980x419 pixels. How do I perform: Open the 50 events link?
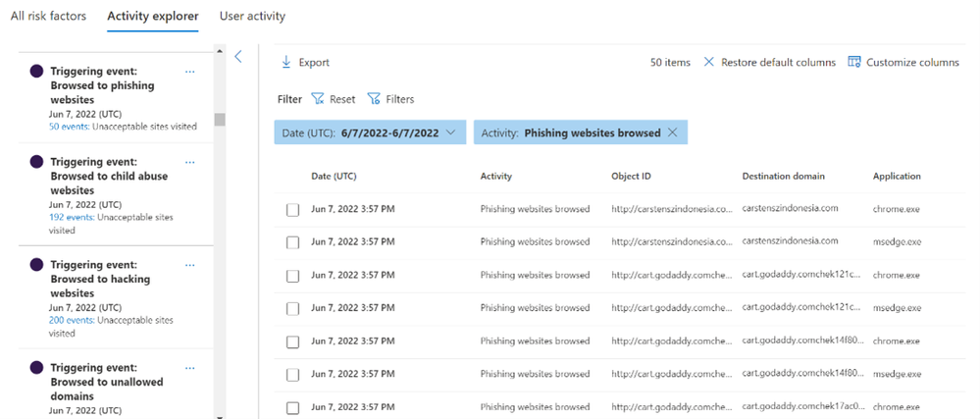(x=68, y=126)
